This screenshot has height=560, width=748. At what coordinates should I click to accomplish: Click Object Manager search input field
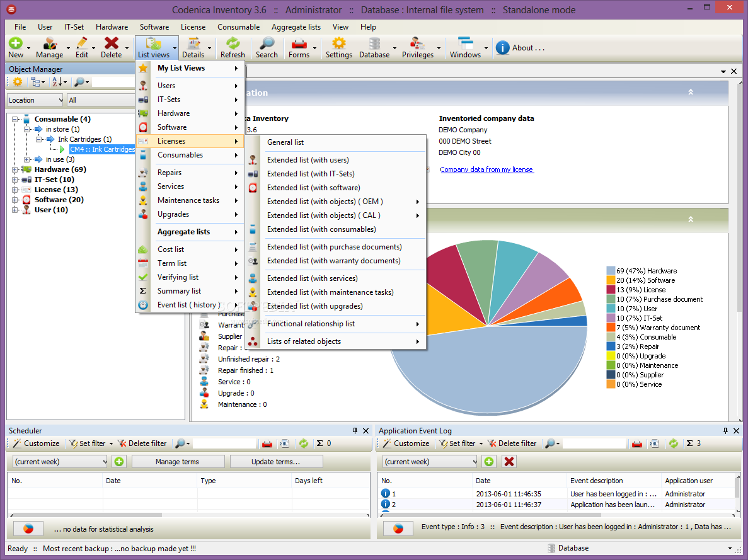113,82
